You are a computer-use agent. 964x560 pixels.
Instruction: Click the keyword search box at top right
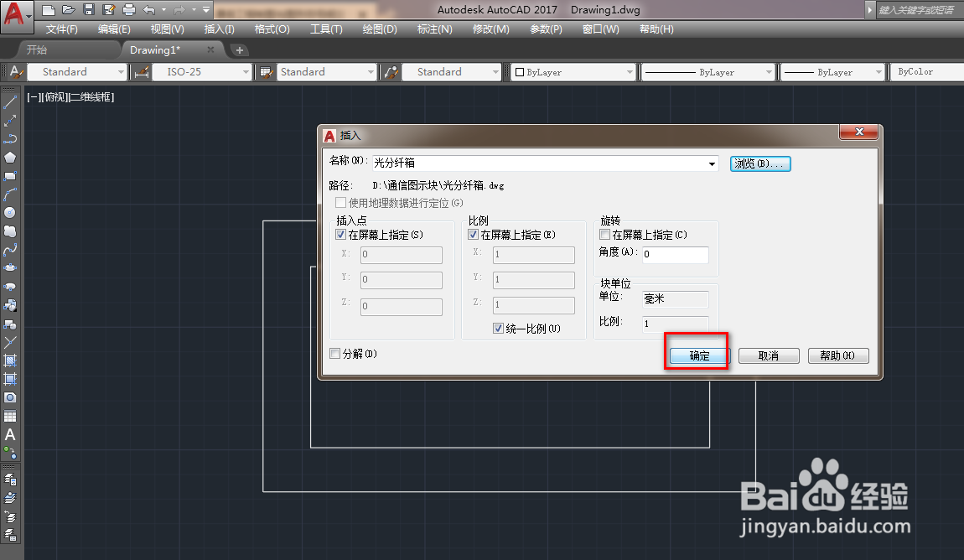919,10
